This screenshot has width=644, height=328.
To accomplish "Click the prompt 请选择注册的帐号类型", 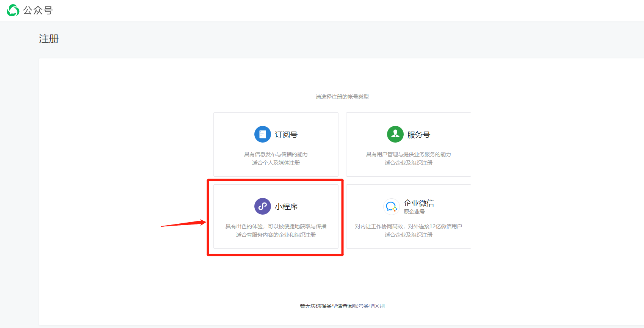I will 342,97.
